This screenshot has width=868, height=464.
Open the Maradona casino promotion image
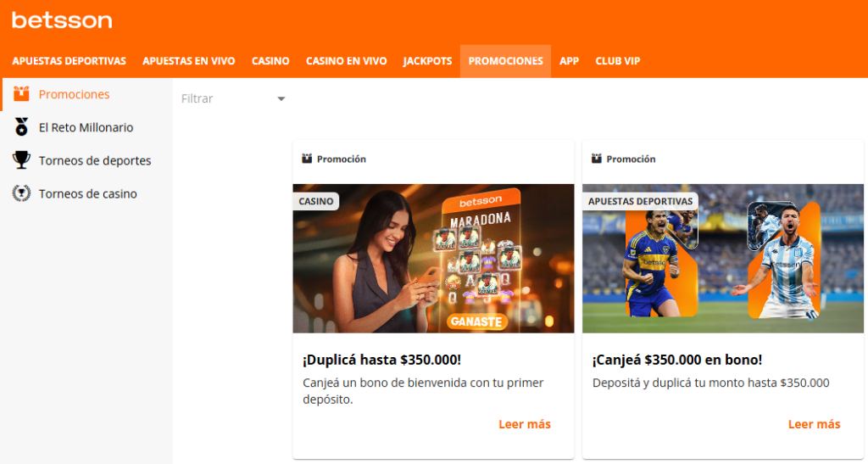[x=433, y=259]
